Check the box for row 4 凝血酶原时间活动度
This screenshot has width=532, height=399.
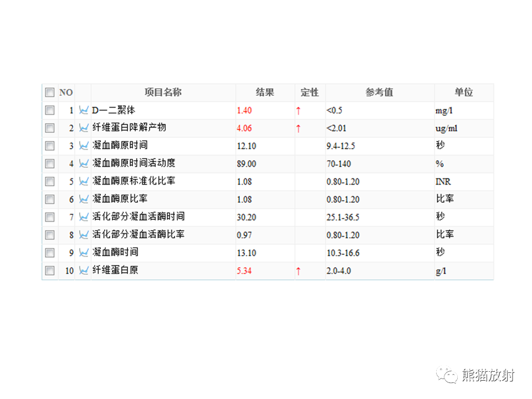pyautogui.click(x=50, y=163)
